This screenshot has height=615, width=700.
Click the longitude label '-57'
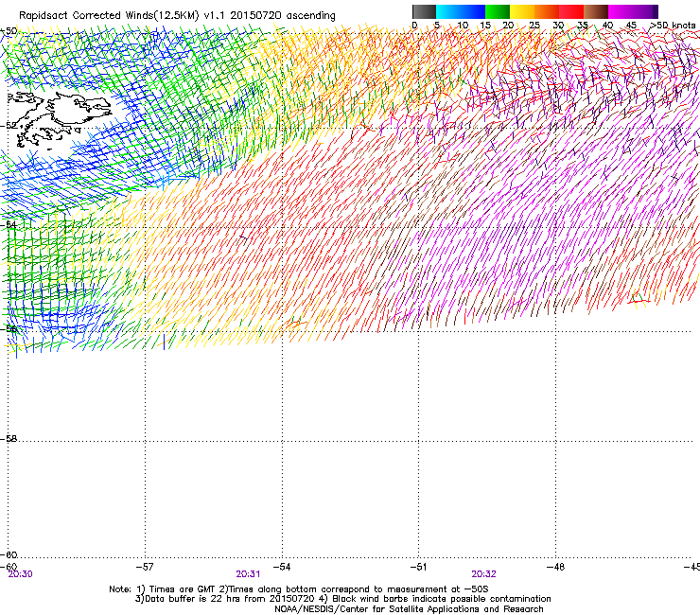(145, 567)
